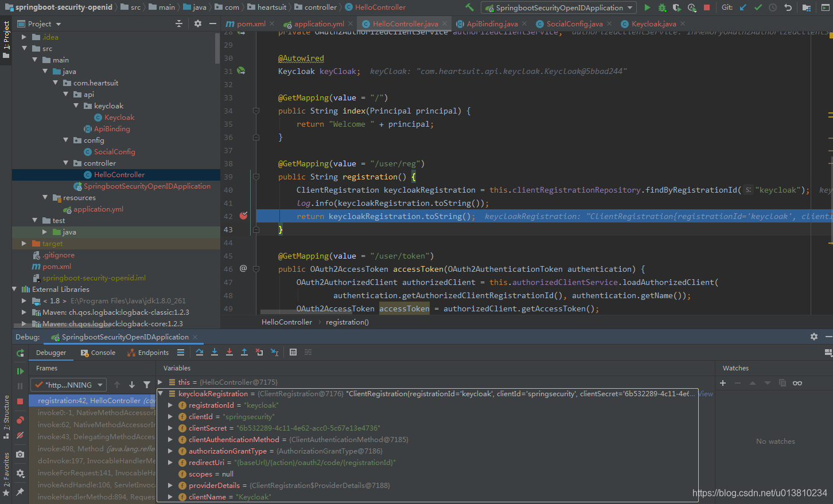Viewport: 833px width, 504px height.
Task: Collapse External Libraries node
Action: pos(14,289)
